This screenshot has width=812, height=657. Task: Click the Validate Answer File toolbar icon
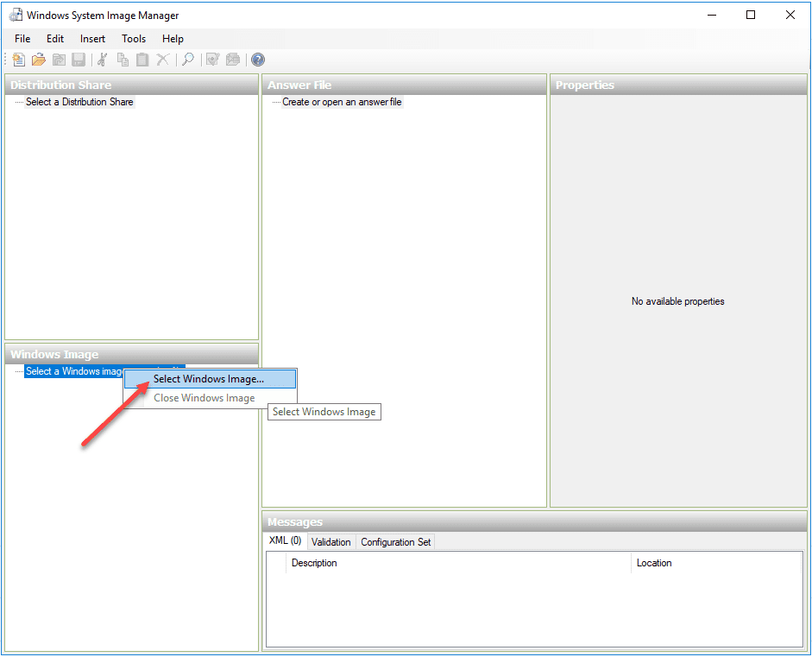click(x=213, y=60)
